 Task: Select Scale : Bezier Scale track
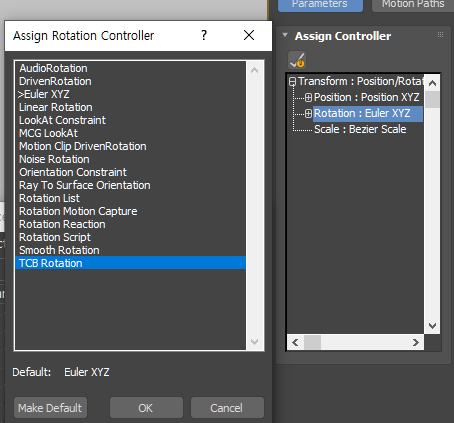360,129
